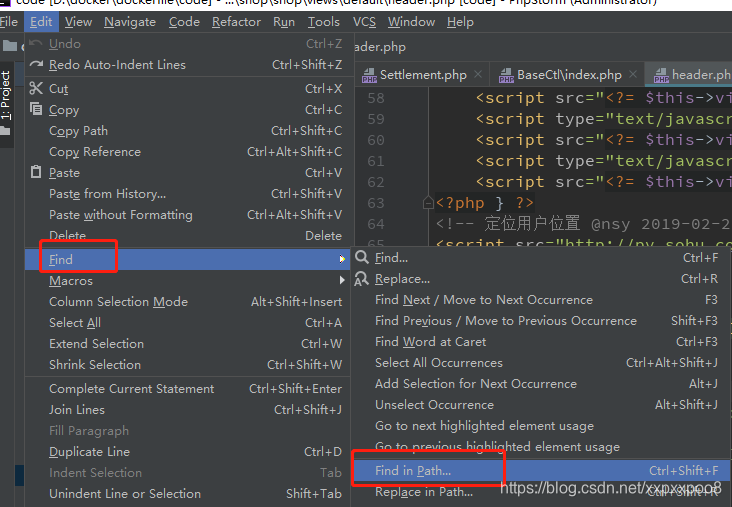Click the Undo arrow icon

point(36,43)
